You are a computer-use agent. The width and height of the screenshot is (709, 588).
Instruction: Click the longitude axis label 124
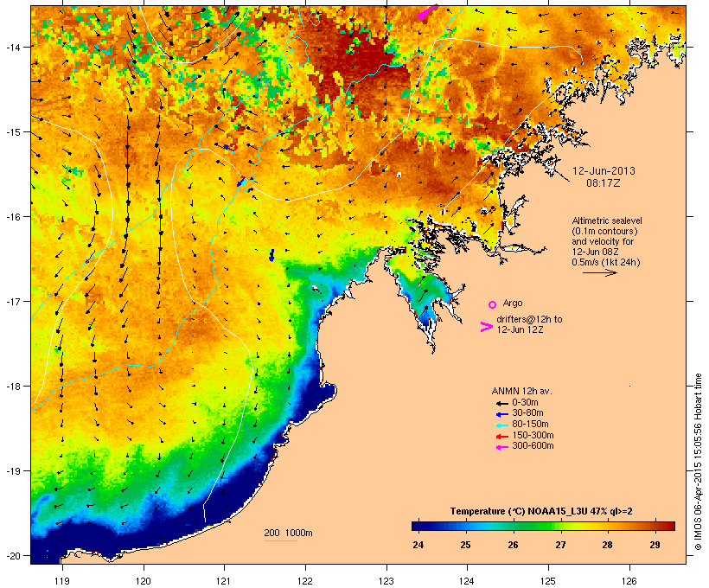click(x=467, y=581)
